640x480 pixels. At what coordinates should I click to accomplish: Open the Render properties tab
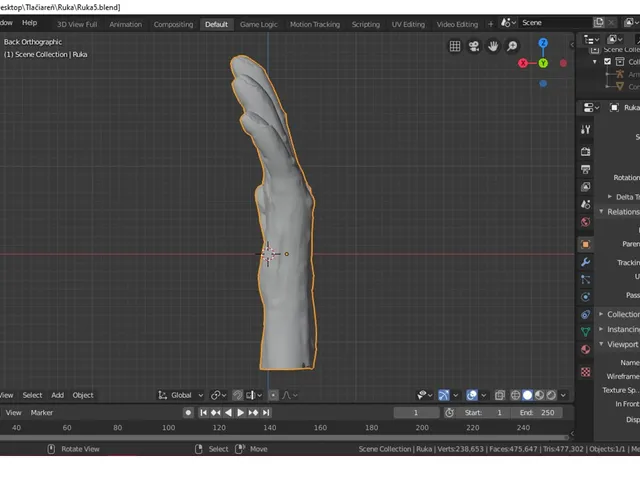[x=585, y=152]
